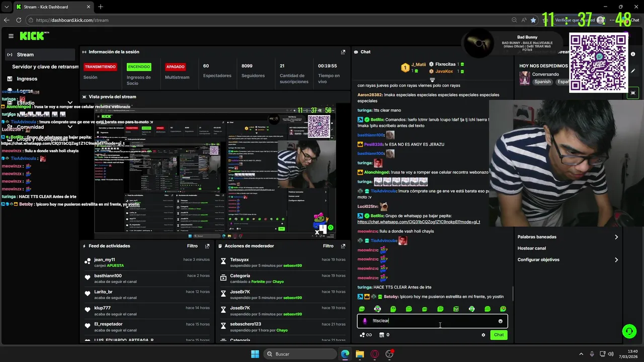Click the heart icon beside basthiann100
The image size is (644, 362).
[x=88, y=277]
